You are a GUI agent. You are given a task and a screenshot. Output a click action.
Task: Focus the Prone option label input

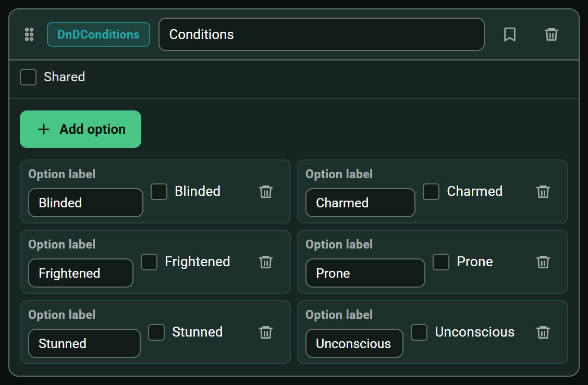(x=365, y=273)
